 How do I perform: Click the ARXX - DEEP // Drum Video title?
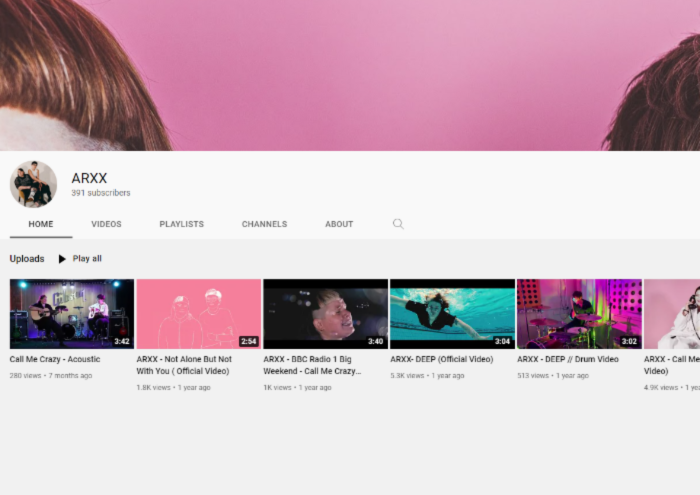[x=568, y=359]
